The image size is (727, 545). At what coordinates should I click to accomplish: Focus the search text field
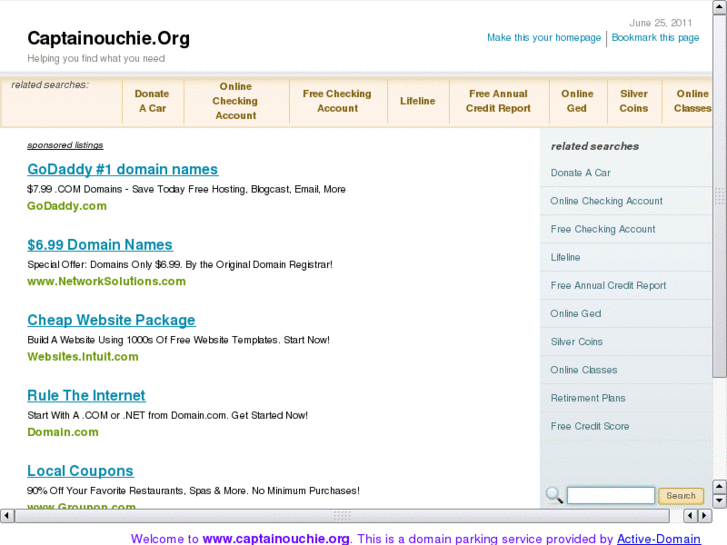pos(611,495)
